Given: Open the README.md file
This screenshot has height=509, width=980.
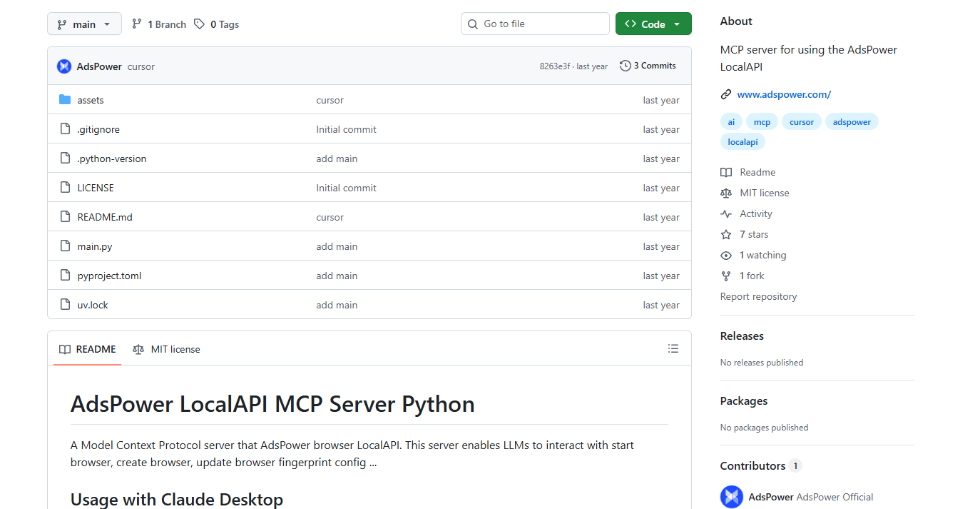Looking at the screenshot, I should coord(105,217).
